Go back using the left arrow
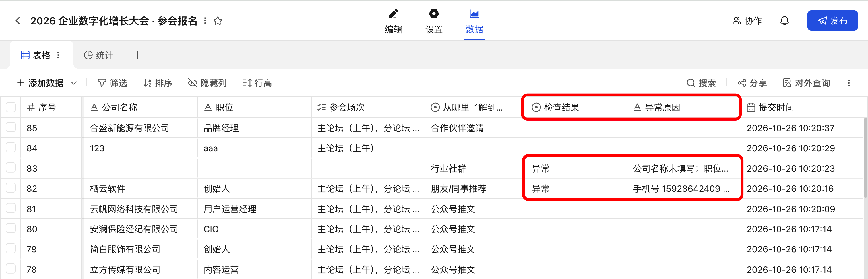Screen dimensions: 868x279 click(18, 21)
